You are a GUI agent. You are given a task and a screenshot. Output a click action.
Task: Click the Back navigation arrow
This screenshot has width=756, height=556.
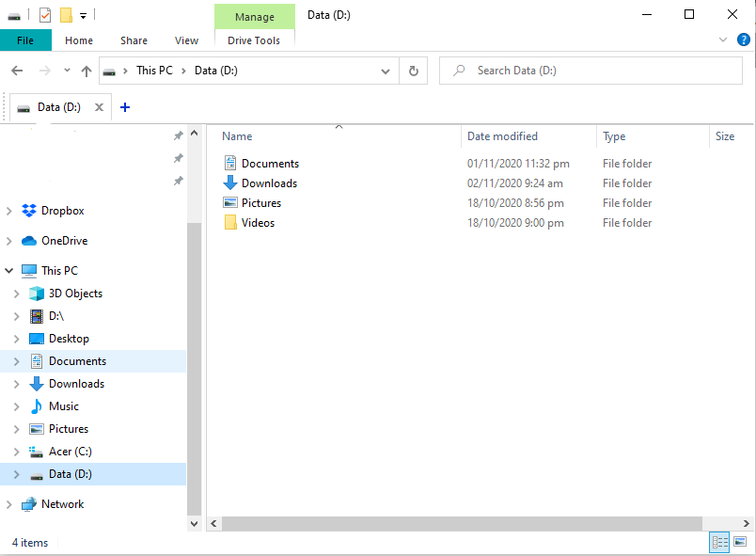pyautogui.click(x=17, y=71)
